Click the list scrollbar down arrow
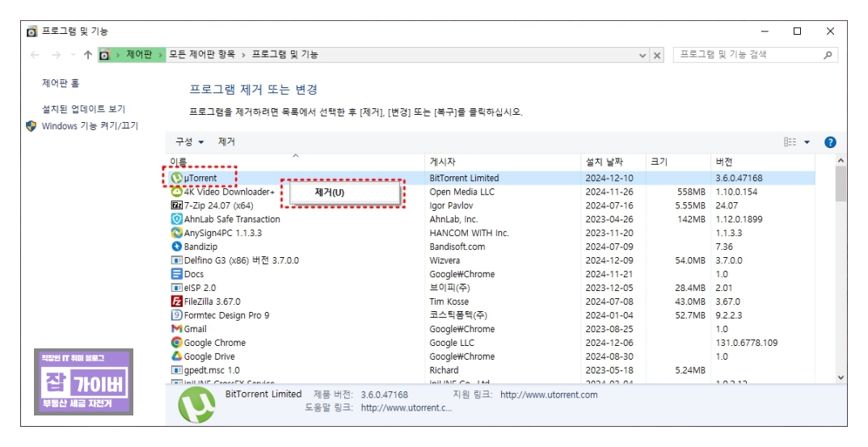This screenshot has width=868, height=447. coord(841,377)
